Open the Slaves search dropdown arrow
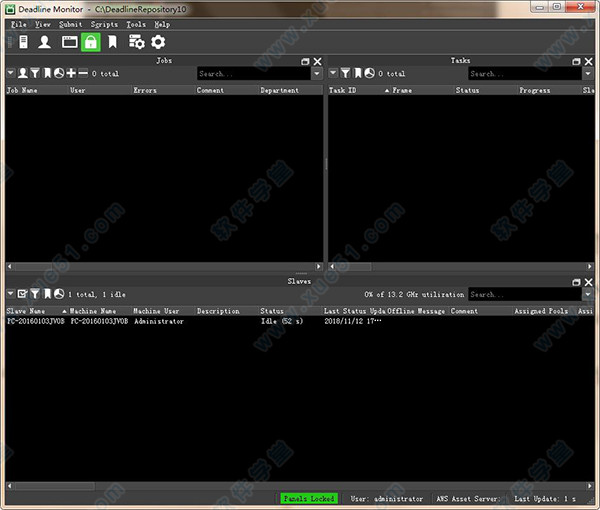 coord(588,294)
